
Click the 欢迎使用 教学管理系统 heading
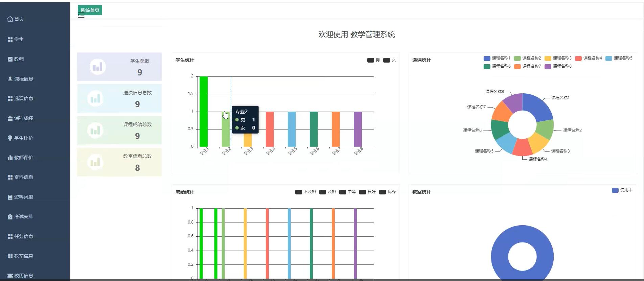[x=356, y=34]
